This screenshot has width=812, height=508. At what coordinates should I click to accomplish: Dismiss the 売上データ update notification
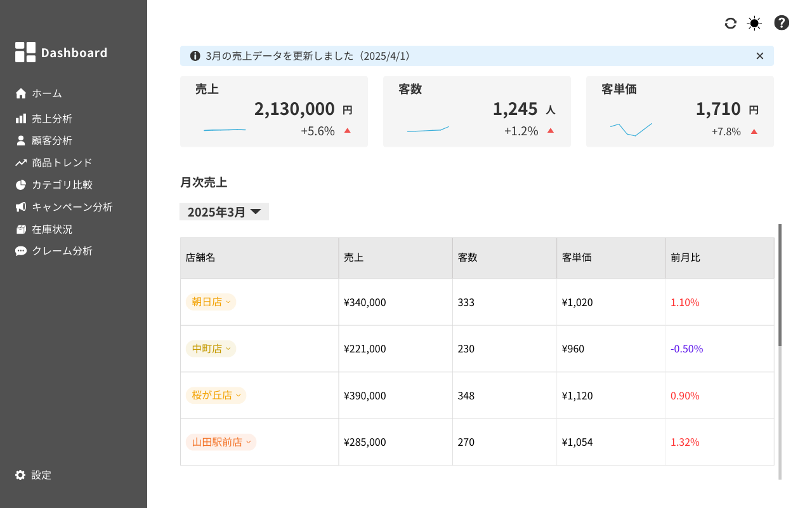[760, 56]
